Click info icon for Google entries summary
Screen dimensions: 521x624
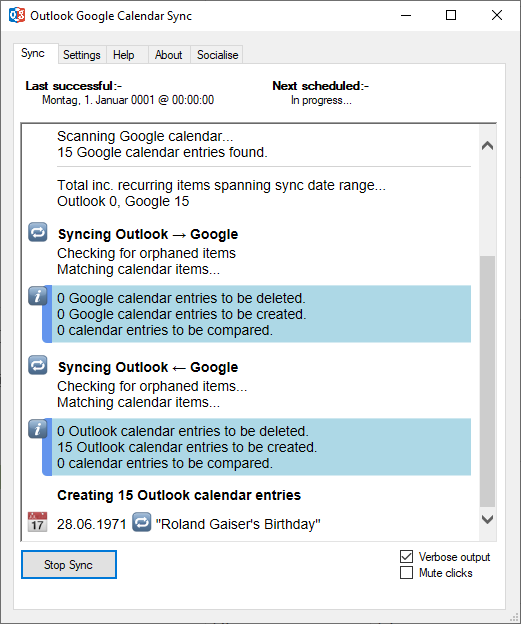click(x=38, y=296)
